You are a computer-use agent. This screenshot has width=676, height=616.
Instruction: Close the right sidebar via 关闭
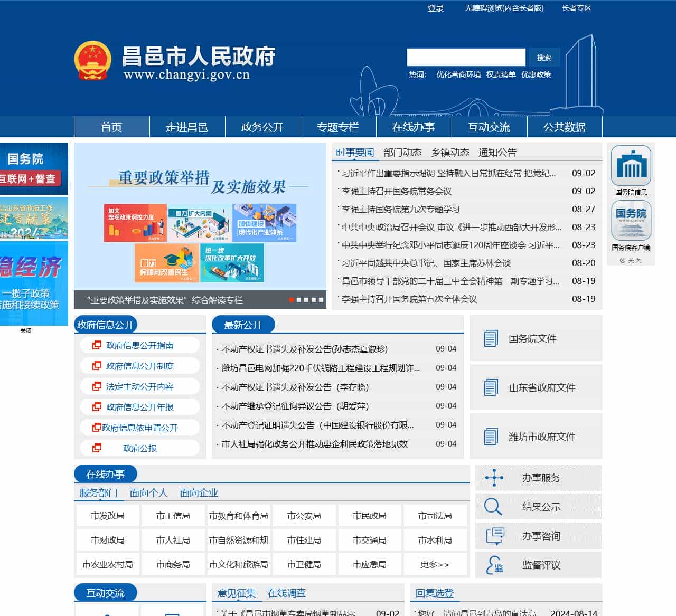tap(631, 259)
